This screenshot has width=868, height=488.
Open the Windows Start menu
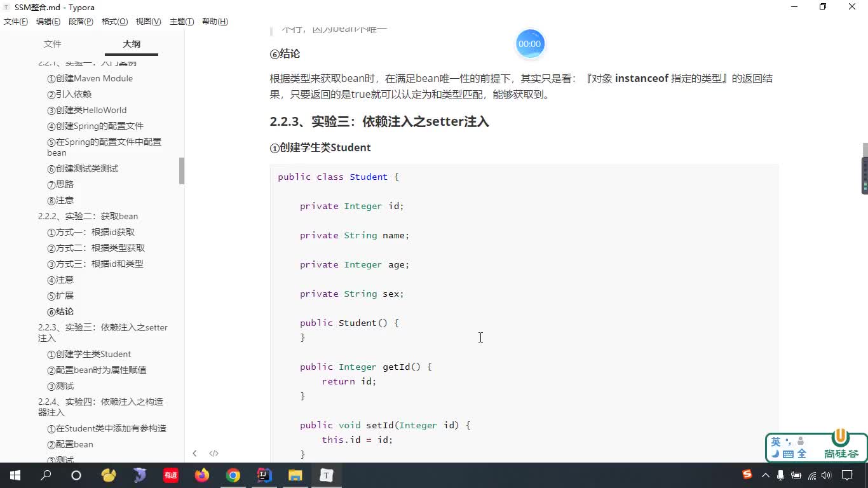(x=15, y=475)
